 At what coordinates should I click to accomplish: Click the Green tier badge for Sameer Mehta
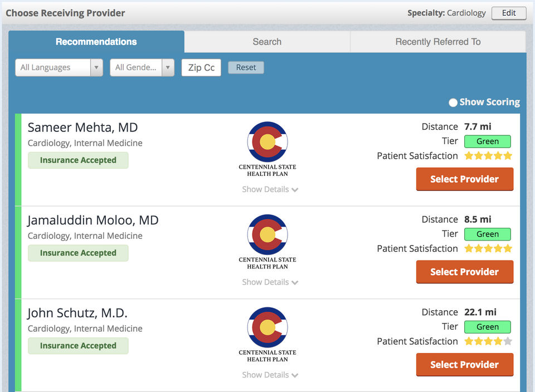click(x=487, y=141)
